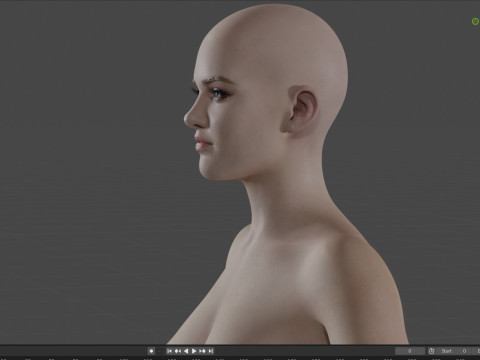This screenshot has height=360, width=480.
Task: Click the Start frame field
Action: [455, 351]
